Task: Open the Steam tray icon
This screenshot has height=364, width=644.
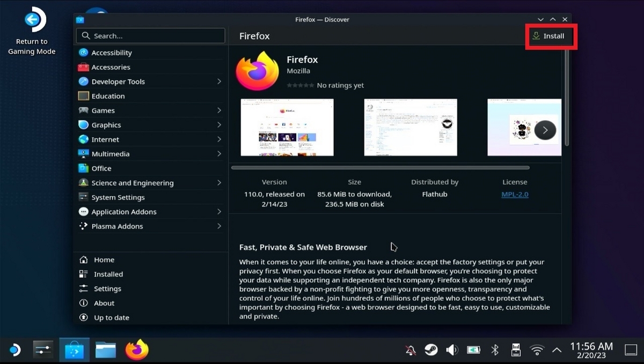Action: click(430, 350)
